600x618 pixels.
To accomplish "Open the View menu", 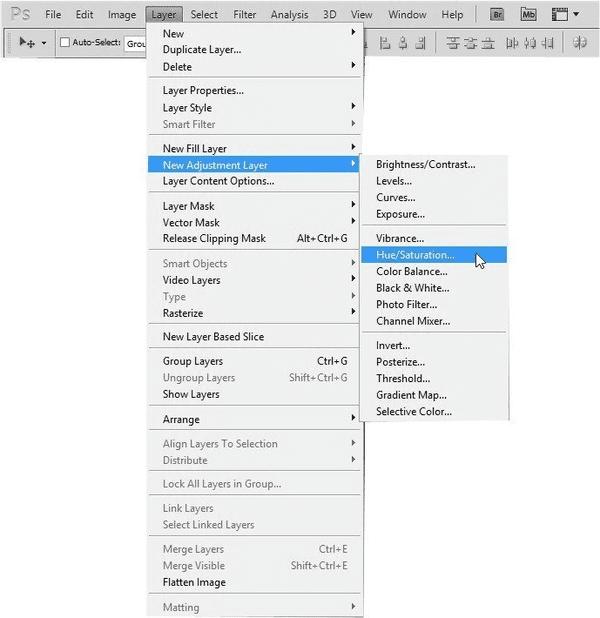I will 361,15.
